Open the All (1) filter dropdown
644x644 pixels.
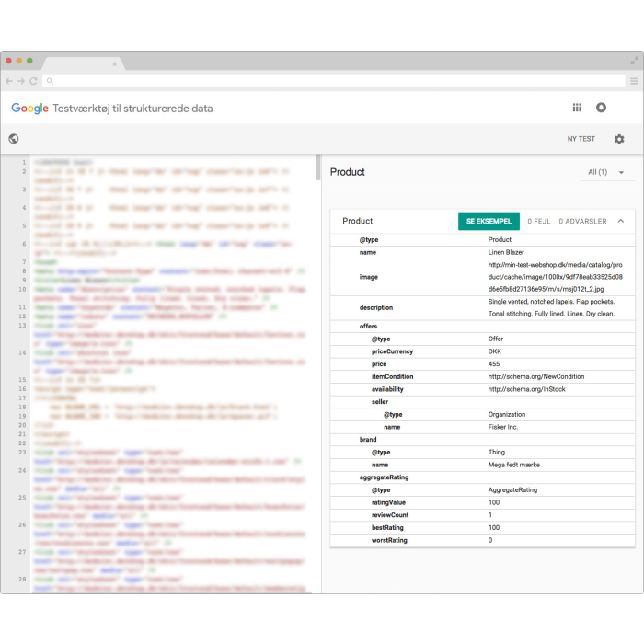606,172
